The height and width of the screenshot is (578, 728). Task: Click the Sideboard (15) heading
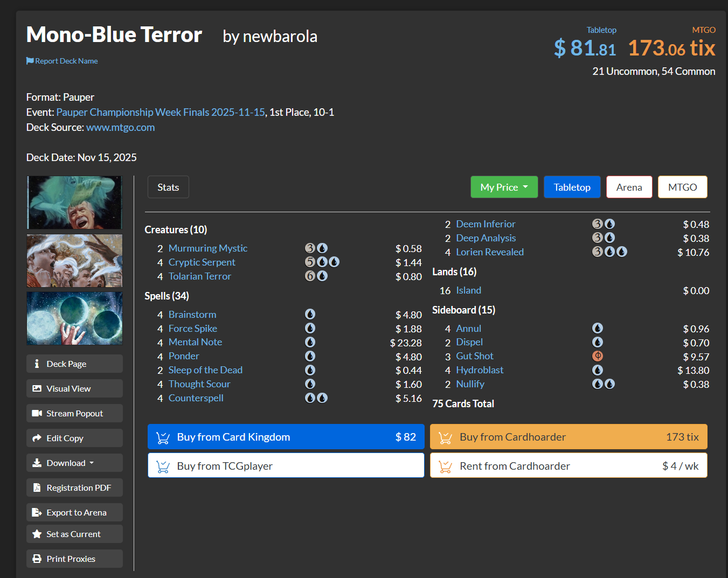[463, 310]
